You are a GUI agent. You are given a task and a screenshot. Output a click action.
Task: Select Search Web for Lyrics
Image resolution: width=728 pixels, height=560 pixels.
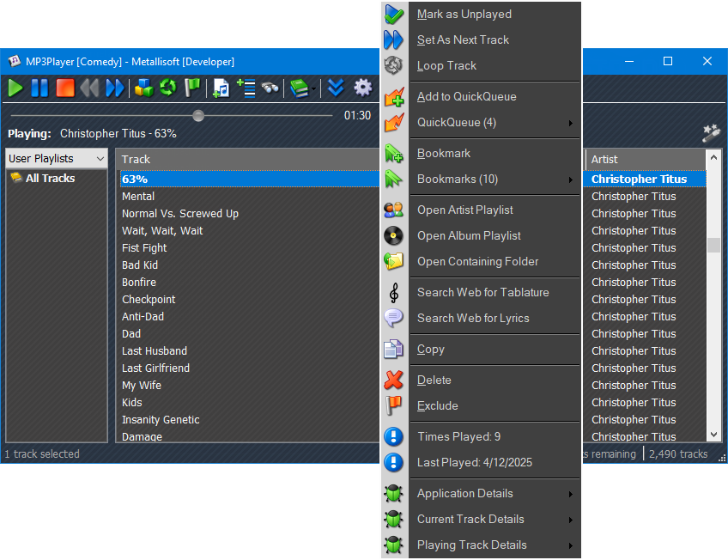[472, 319]
